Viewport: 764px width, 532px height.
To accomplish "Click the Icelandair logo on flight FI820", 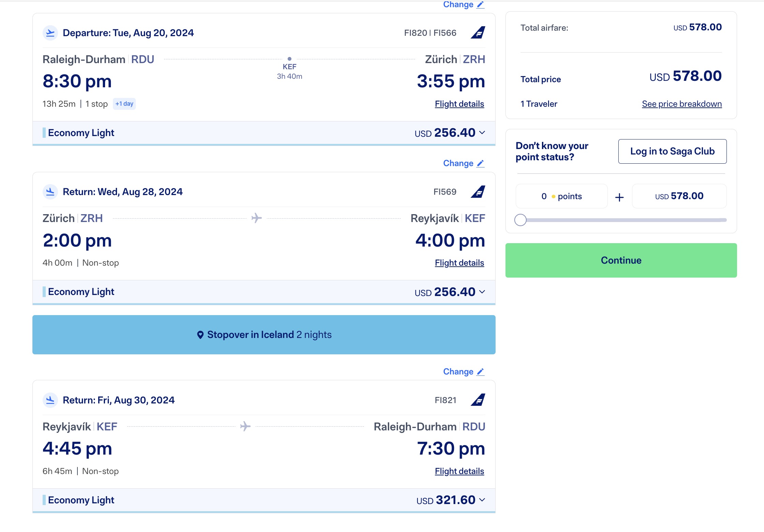I will pos(478,32).
